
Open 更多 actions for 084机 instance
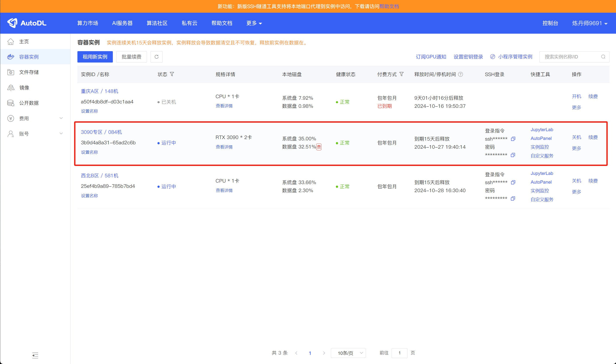tap(576, 148)
